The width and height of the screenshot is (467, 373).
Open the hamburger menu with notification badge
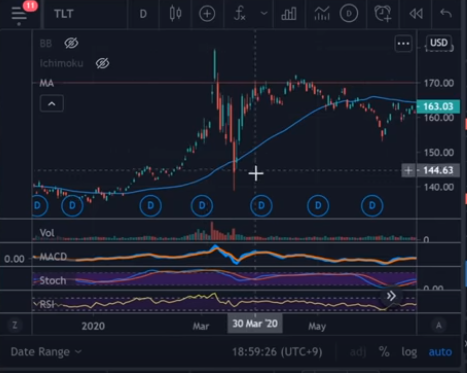[x=19, y=14]
